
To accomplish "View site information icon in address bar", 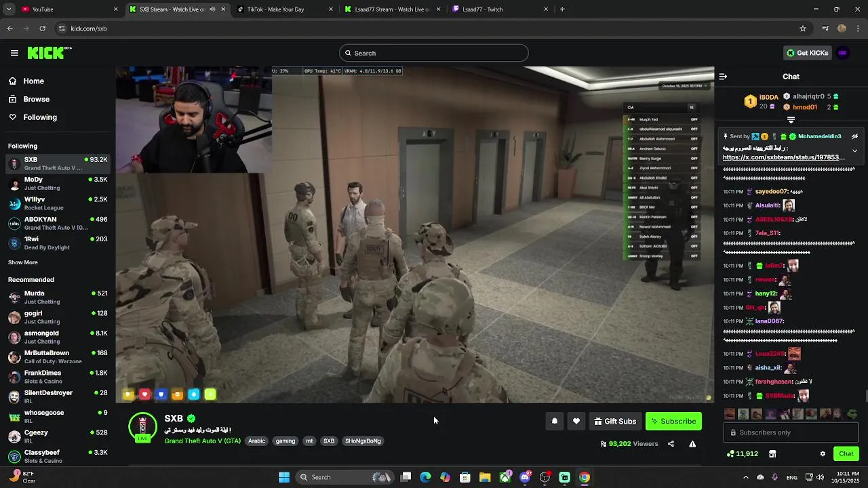I will point(62,28).
